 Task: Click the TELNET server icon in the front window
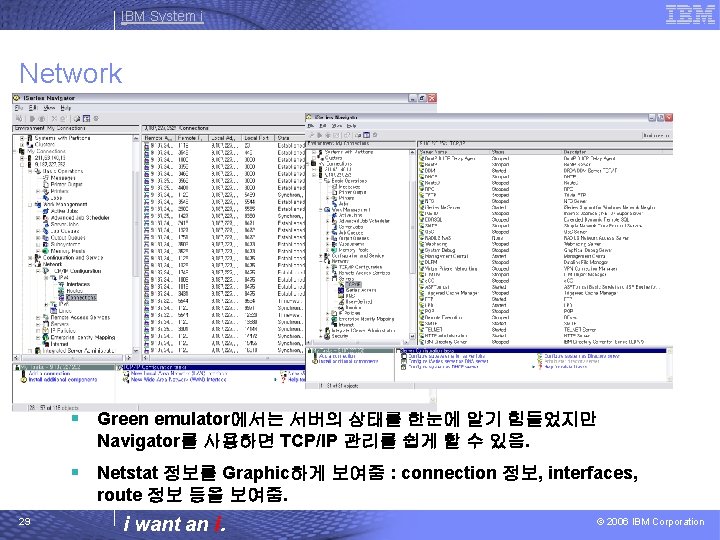(422, 329)
